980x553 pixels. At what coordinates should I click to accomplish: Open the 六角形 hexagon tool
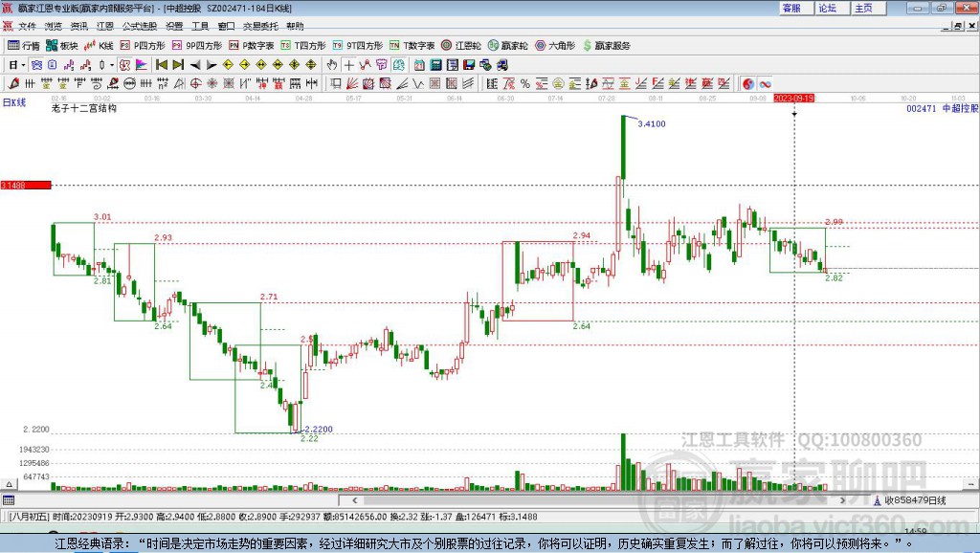click(553, 45)
